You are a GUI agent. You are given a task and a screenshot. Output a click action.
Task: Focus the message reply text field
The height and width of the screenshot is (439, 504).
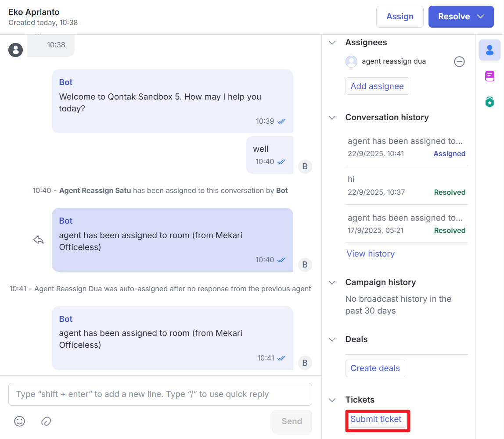point(160,394)
